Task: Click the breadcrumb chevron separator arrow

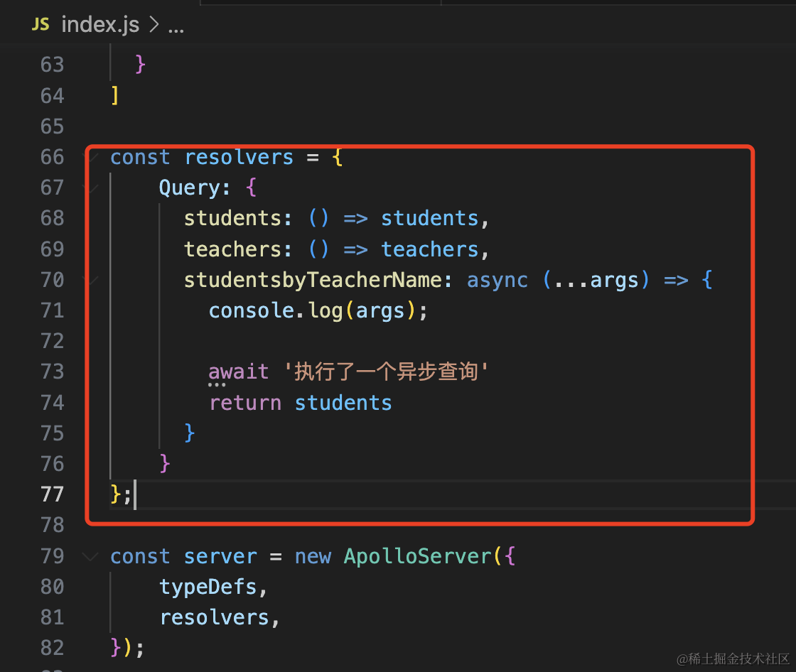Action: tap(154, 24)
